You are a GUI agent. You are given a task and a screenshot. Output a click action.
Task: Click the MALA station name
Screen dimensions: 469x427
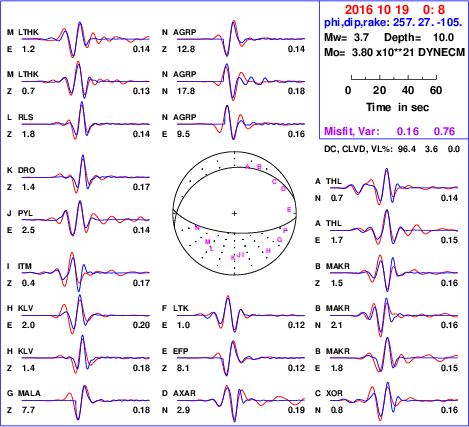pyautogui.click(x=29, y=393)
